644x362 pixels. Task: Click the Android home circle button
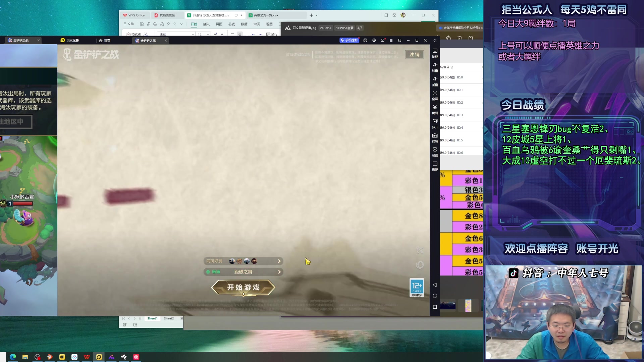coord(435,296)
